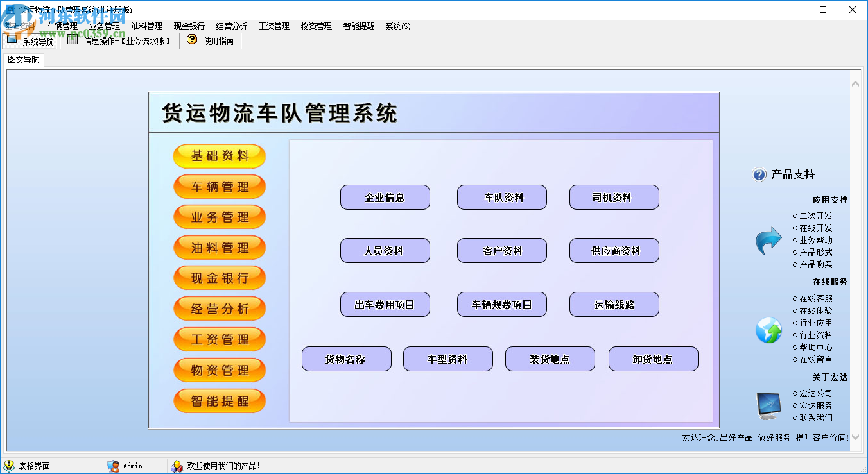Select the 基础资料 navigation button
Screen dimensions: 868x474
(219, 156)
